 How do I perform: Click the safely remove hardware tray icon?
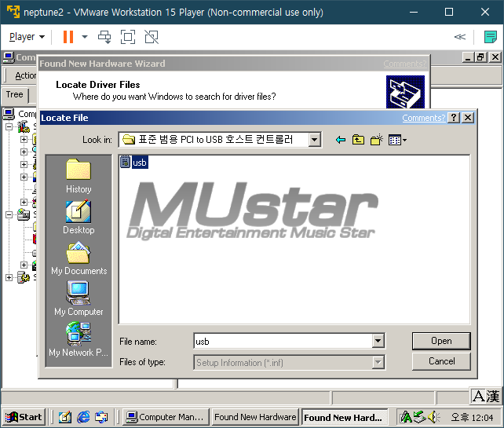pyautogui.click(x=419, y=417)
